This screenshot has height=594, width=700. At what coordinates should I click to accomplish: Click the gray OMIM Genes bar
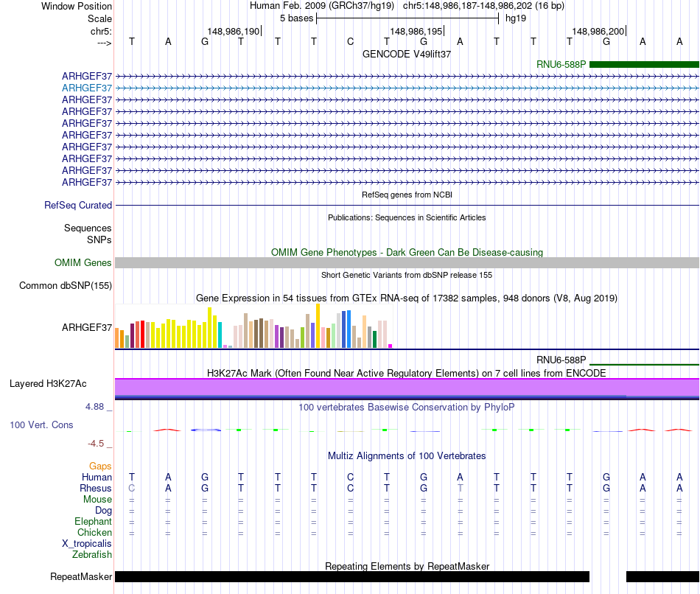click(407, 262)
